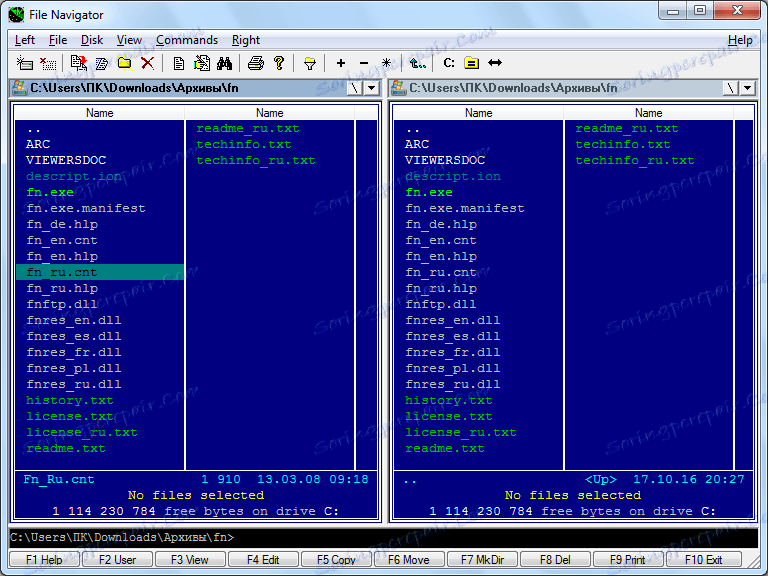This screenshot has width=768, height=576.
Task: Click left panel root backslash button
Action: coord(354,88)
